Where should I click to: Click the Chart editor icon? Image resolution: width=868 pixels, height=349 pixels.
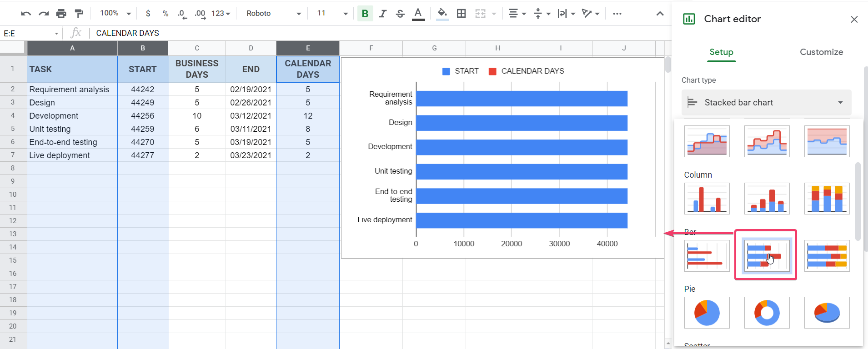coord(689,19)
